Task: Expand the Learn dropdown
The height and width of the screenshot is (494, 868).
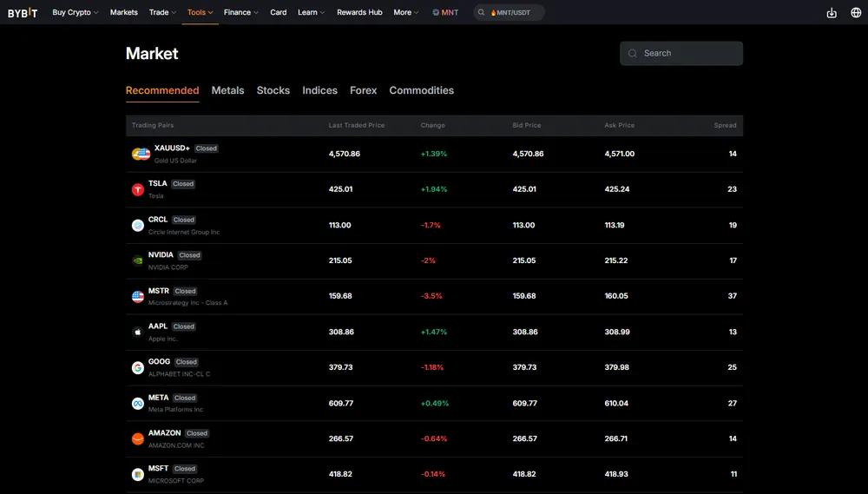Action: pos(311,12)
